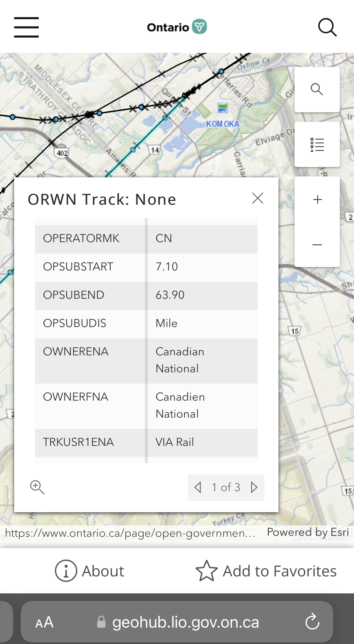This screenshot has height=644, width=354.
Task: Zoom in on the map
Action: [x=317, y=199]
